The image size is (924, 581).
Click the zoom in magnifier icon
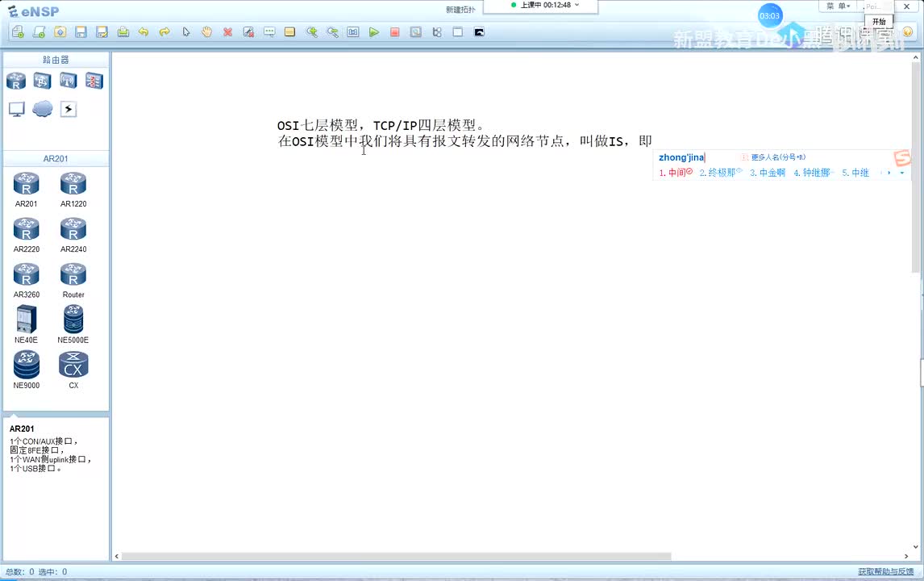tap(312, 31)
